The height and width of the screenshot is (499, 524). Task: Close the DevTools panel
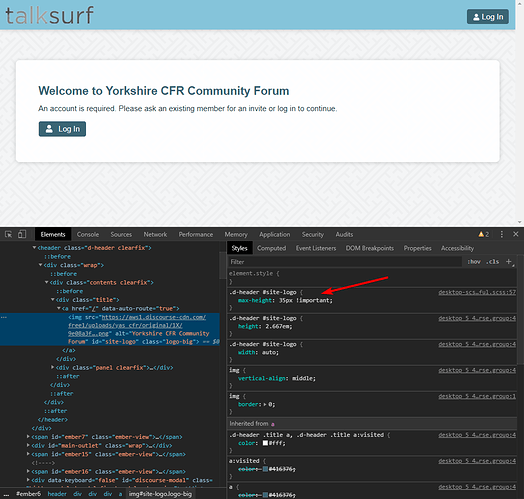click(x=516, y=234)
